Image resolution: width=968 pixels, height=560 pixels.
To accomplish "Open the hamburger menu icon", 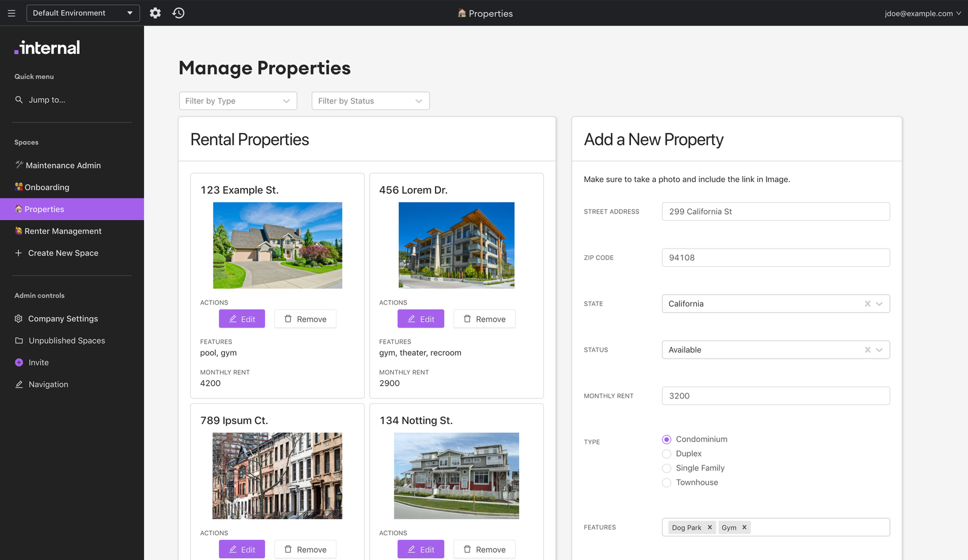I will tap(11, 13).
